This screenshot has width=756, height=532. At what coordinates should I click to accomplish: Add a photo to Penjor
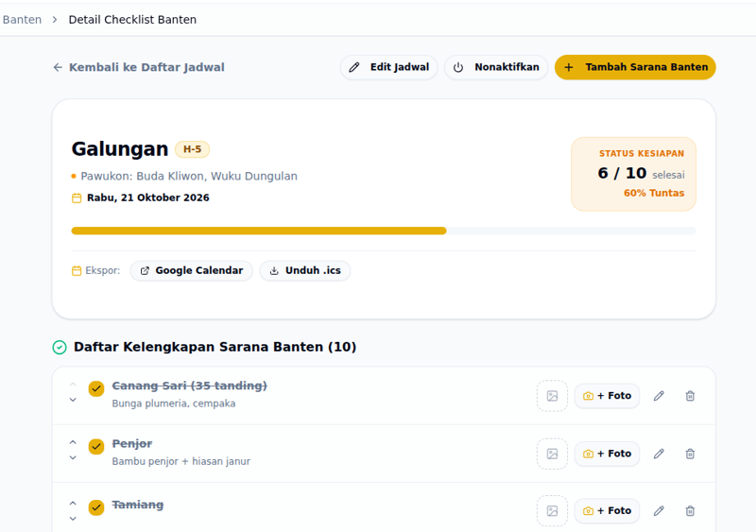tap(607, 454)
